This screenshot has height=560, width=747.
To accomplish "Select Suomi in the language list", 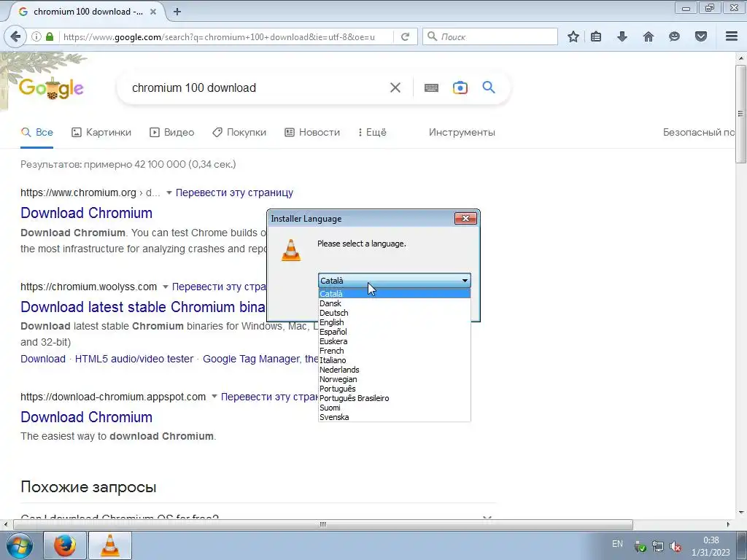I will coord(395,408).
